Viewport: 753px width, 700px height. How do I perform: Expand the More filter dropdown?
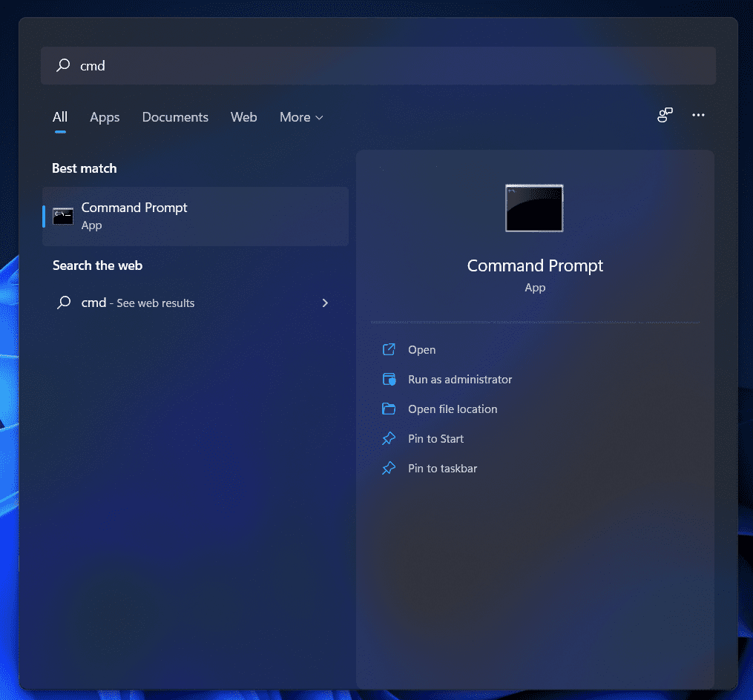click(302, 117)
